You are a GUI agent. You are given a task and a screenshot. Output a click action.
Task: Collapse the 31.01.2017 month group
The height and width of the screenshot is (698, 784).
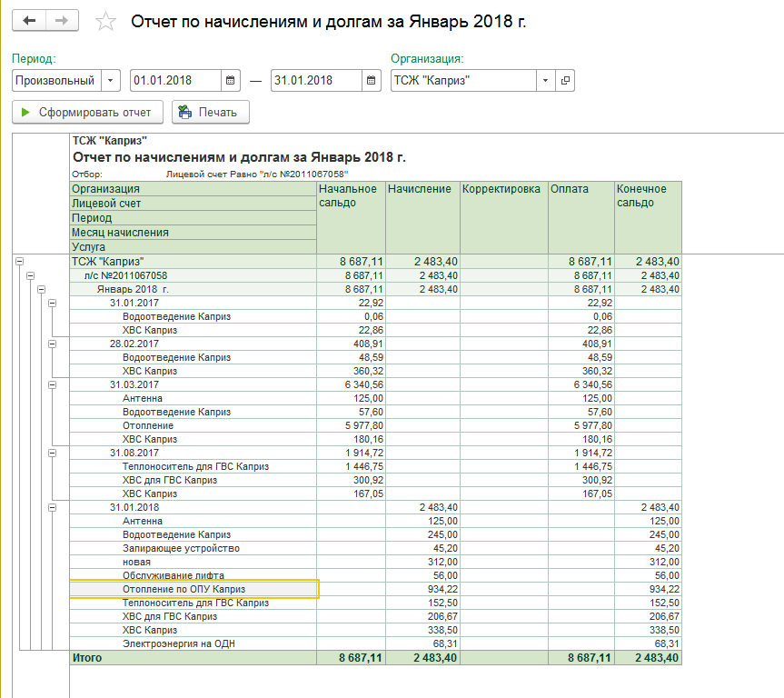click(x=52, y=303)
